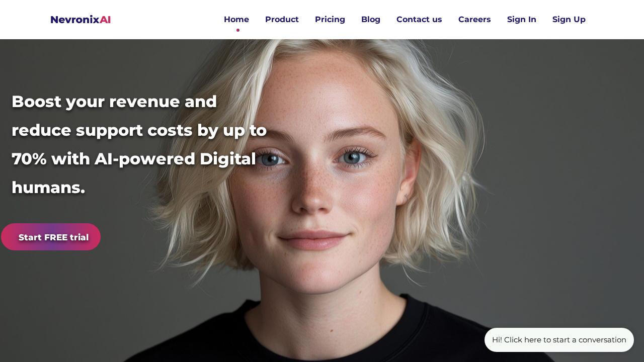
Task: Click Sign Up in the header
Action: 569,20
